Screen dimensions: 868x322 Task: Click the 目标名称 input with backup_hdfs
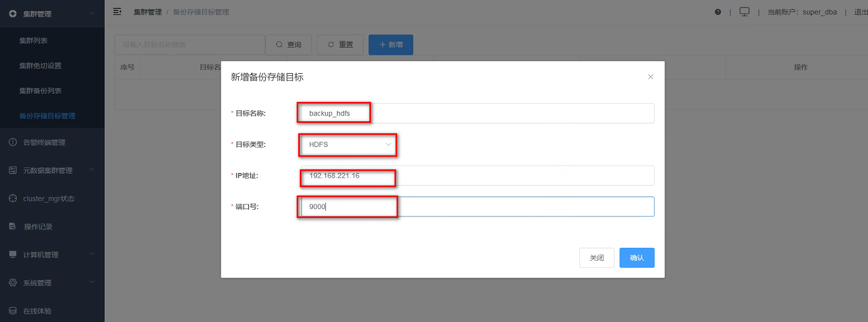[478, 113]
